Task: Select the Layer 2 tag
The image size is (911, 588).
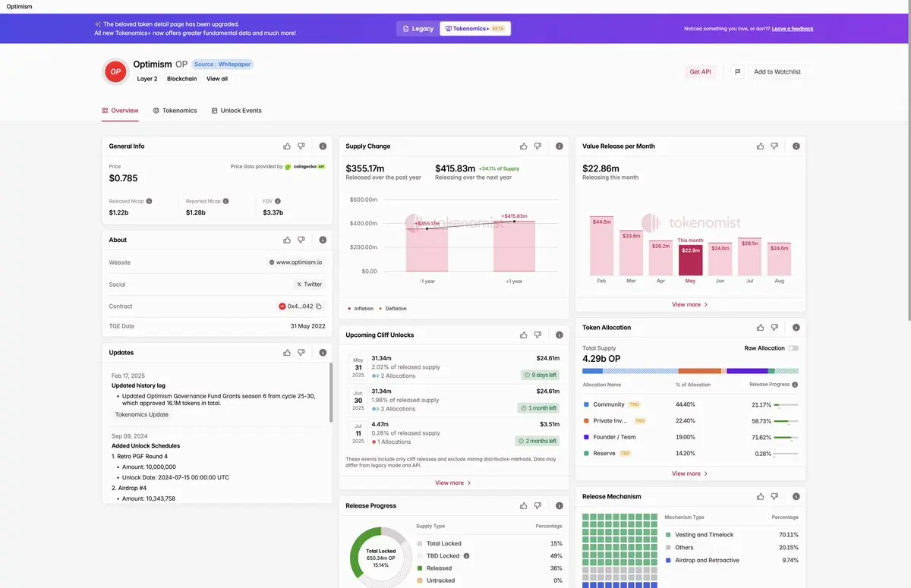Action: (147, 79)
